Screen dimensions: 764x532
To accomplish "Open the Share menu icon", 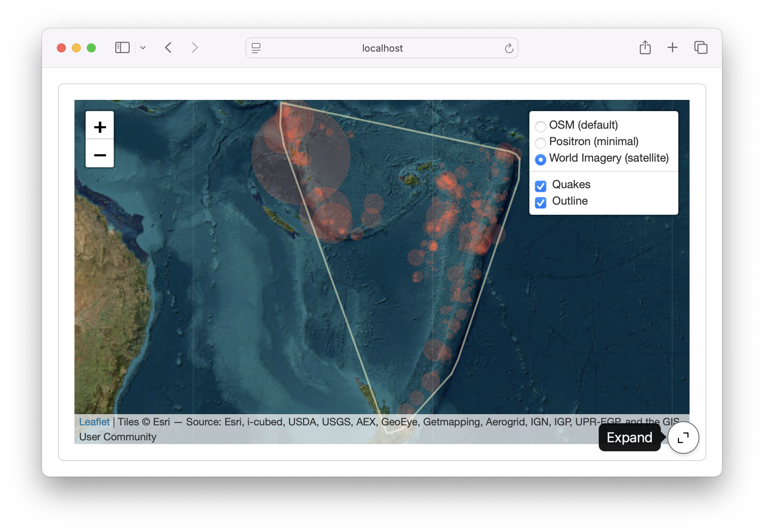I will (x=645, y=48).
